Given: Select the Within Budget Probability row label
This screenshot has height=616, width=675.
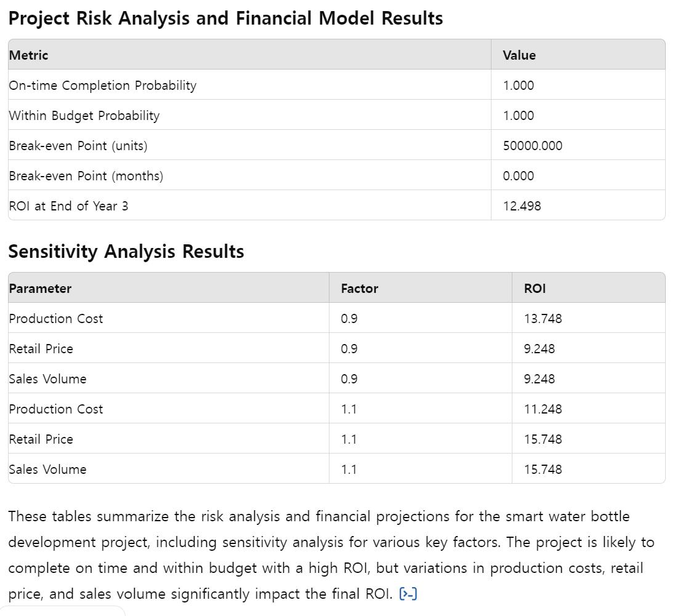Looking at the screenshot, I should point(84,115).
